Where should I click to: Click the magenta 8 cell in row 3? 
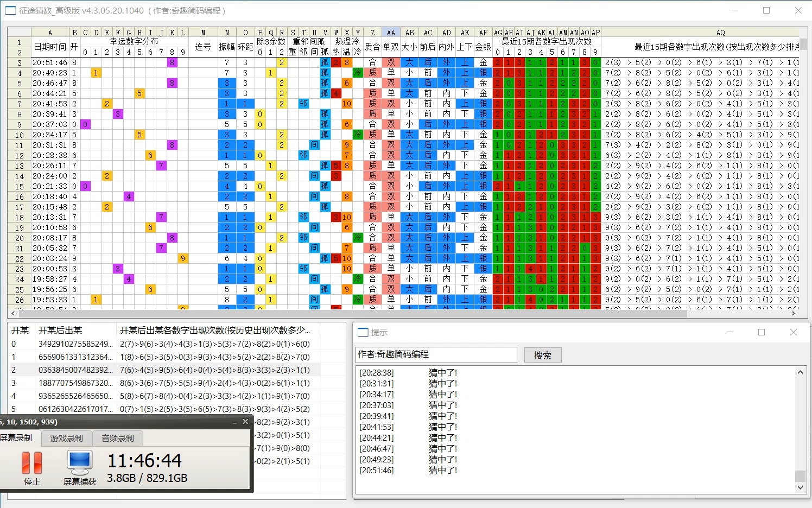(172, 62)
